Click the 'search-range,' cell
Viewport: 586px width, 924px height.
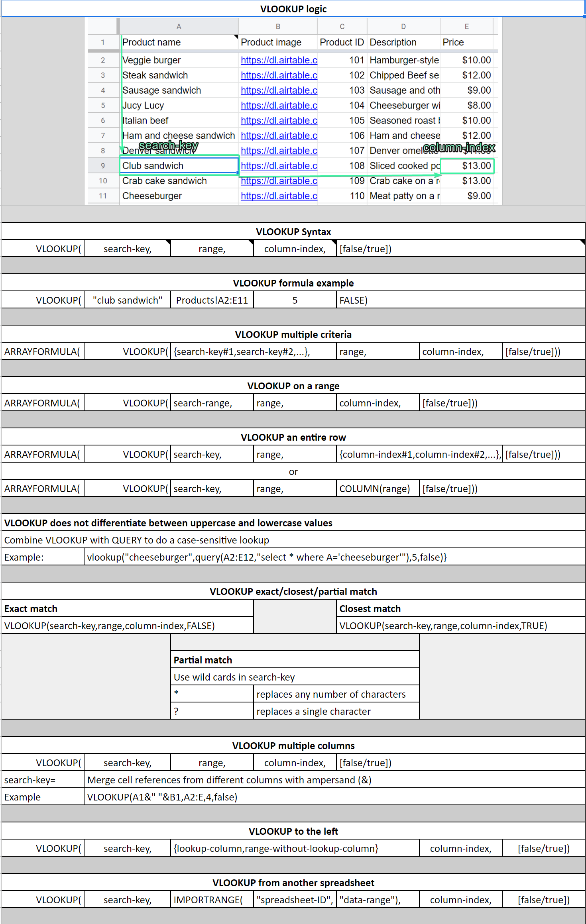(212, 403)
